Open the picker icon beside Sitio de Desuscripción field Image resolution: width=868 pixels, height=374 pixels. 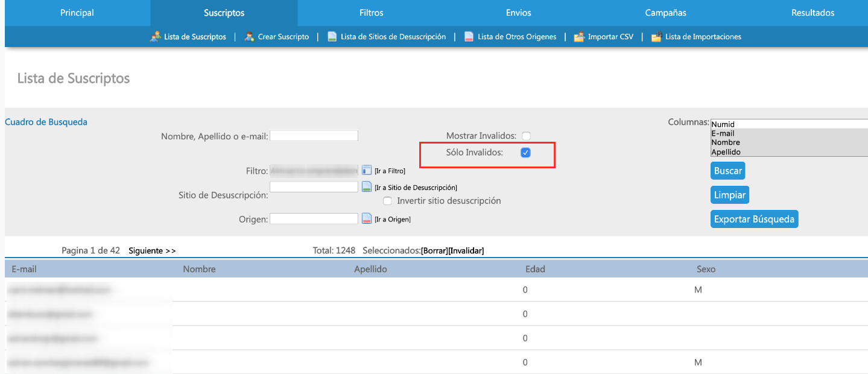367,187
